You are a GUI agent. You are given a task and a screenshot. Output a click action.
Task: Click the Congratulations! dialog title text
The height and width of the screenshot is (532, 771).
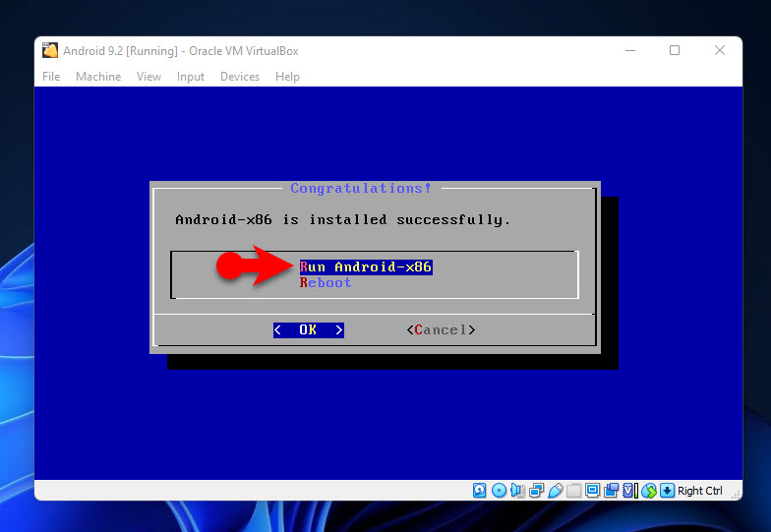tap(361, 189)
